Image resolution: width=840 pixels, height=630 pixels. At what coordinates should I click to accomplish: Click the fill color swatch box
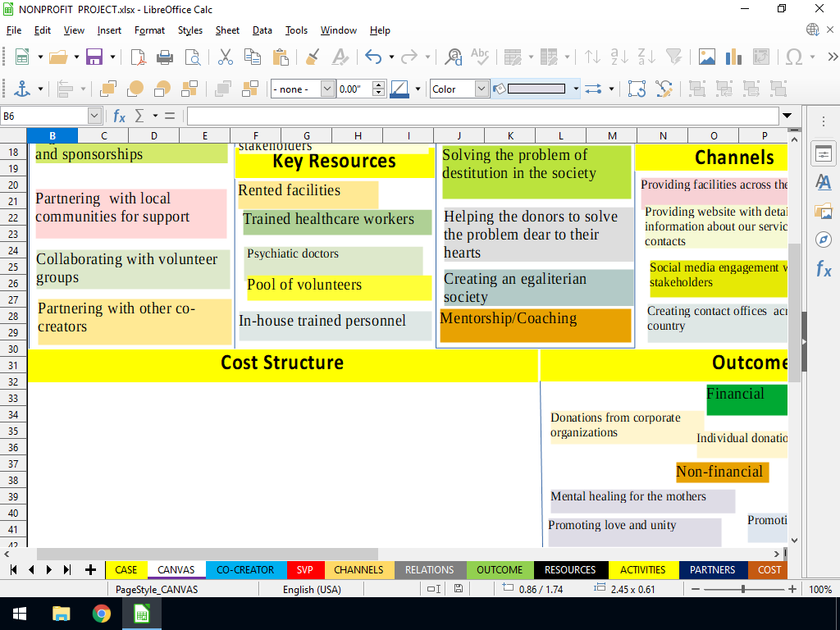click(536, 89)
